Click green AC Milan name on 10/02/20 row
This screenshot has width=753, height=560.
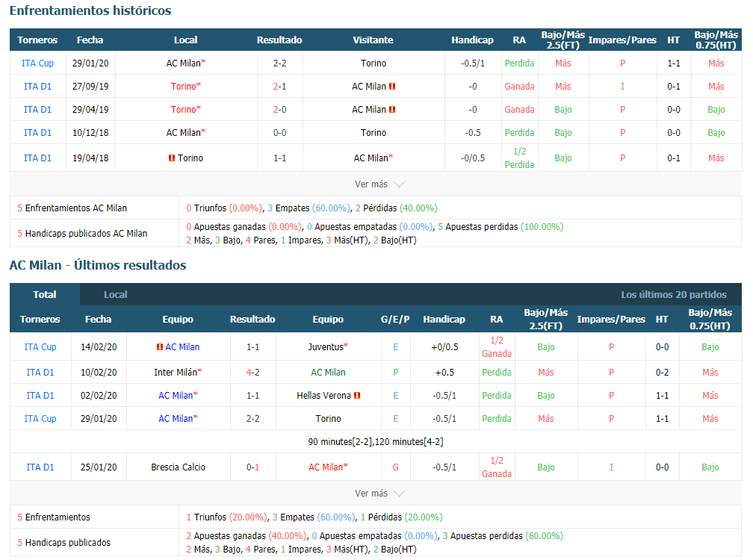click(328, 373)
